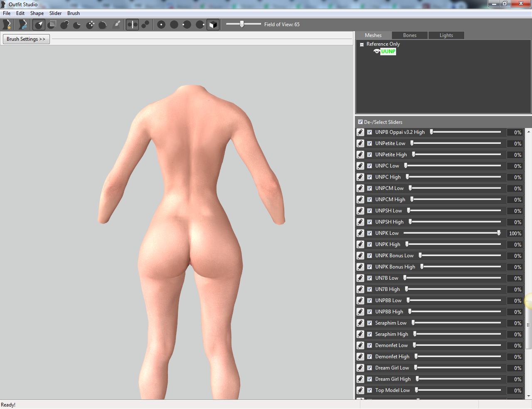Uncheck the UNPK Bonus Low checkbox
The image size is (532, 409).
pos(369,256)
